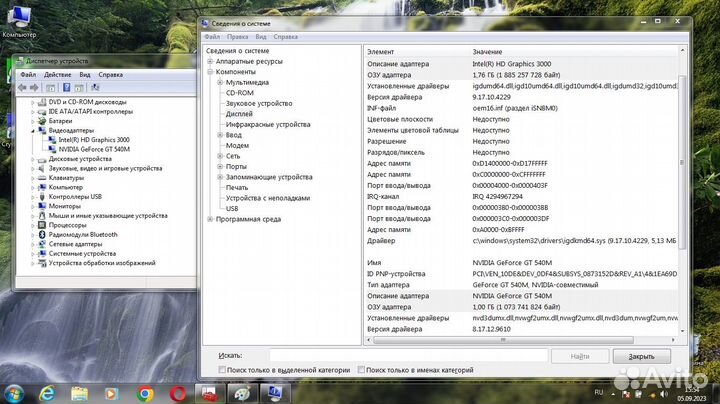Select NVIDIA GeForce GT 540M in Device Manager tree
Screen dimensions: 720x404
pyautogui.click(x=94, y=149)
